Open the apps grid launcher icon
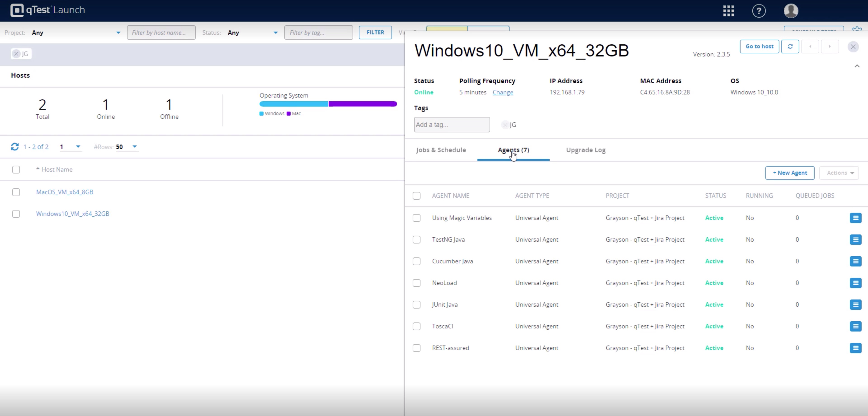This screenshot has width=868, height=416. [729, 11]
